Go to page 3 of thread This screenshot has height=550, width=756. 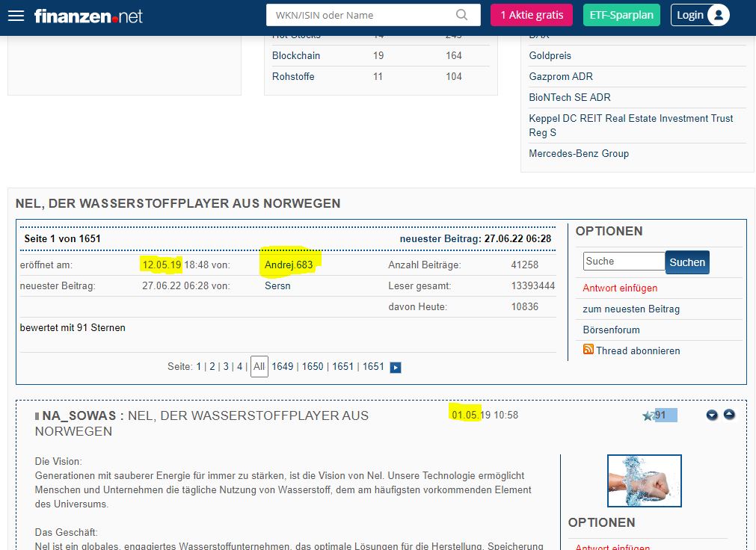tap(226, 366)
